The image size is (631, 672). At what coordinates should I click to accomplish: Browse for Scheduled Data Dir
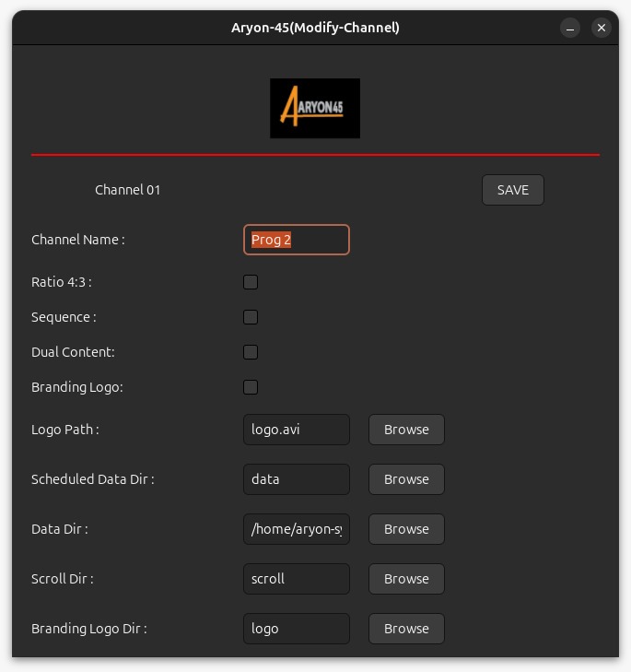tap(406, 479)
